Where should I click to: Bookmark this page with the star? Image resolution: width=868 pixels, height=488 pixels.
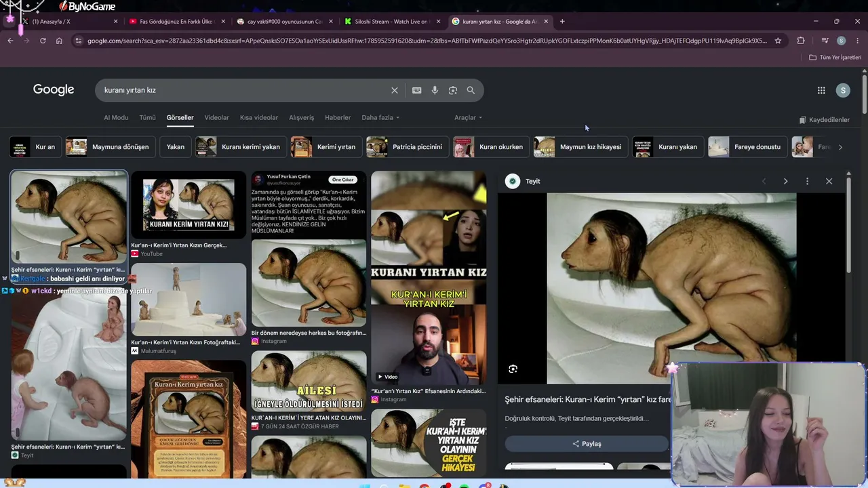[778, 41]
